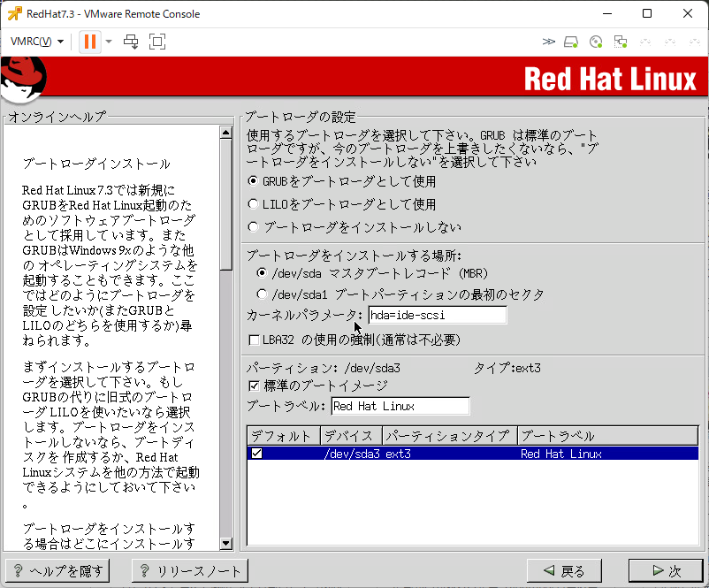The width and height of the screenshot is (709, 588).
Task: Click the パーティション: /dev/sda3 text
Action: click(324, 368)
